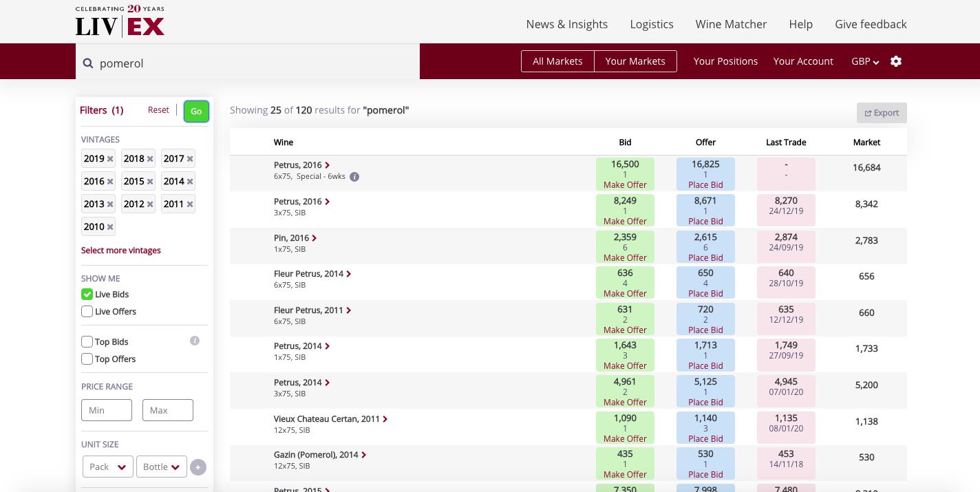
Task: Open Pin 2016 details arrow
Action: [315, 238]
